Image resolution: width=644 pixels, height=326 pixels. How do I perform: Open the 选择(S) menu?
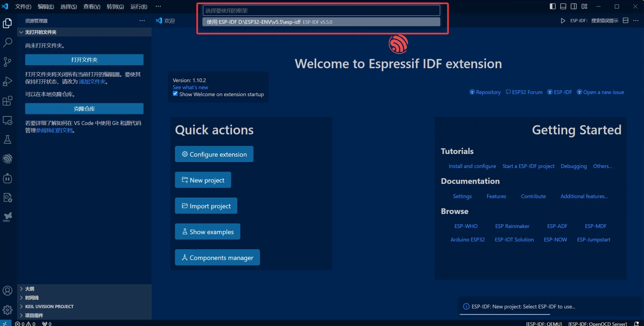(x=69, y=7)
